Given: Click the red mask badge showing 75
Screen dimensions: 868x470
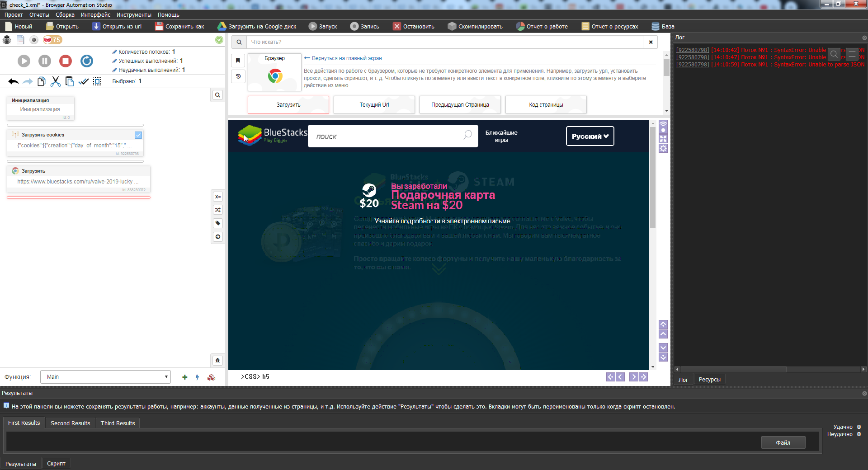Looking at the screenshot, I should [52, 40].
